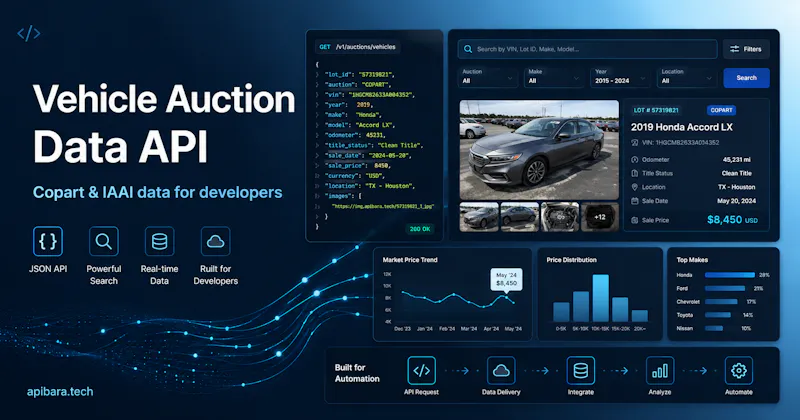This screenshot has height=420, width=800.
Task: Click the 200 OK status badge
Action: pyautogui.click(x=420, y=229)
